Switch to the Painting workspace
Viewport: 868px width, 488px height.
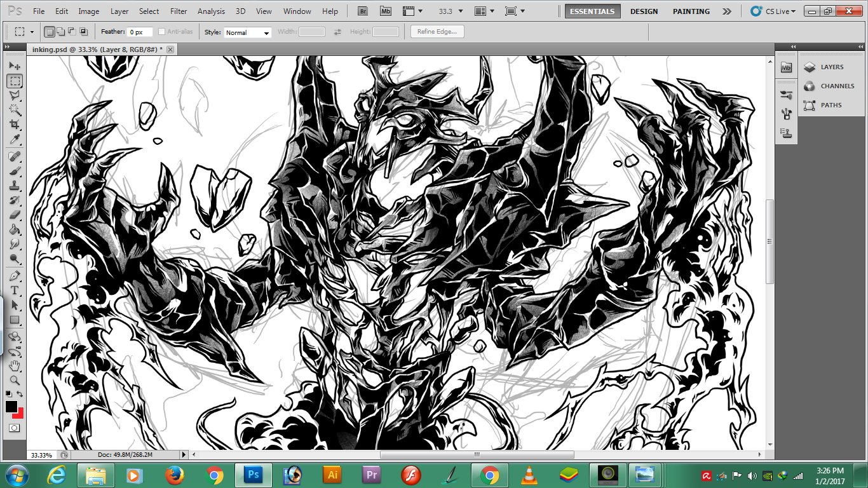click(691, 11)
